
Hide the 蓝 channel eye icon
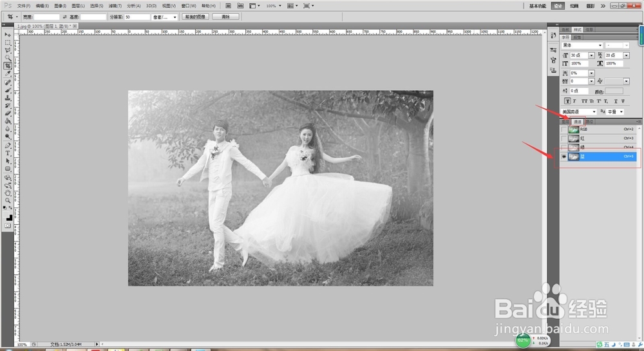[564, 157]
